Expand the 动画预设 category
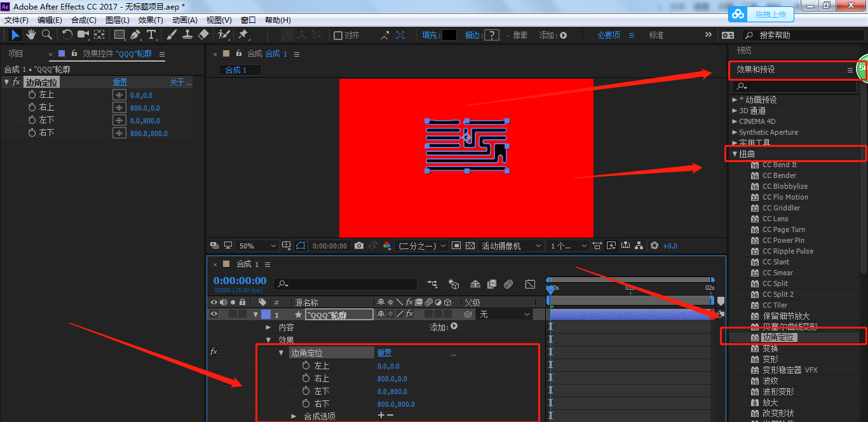The height and width of the screenshot is (422, 868). pyautogui.click(x=735, y=100)
